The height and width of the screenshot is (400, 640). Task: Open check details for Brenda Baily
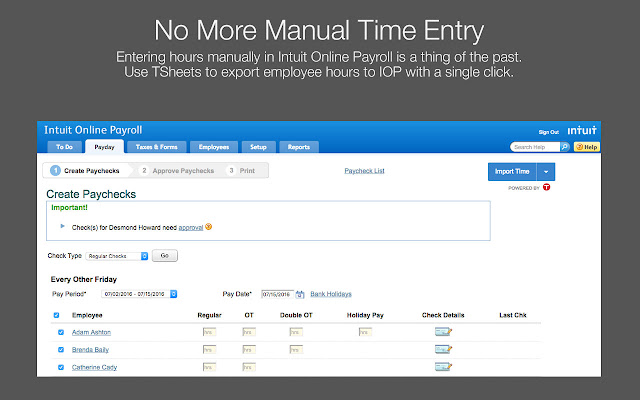[443, 349]
